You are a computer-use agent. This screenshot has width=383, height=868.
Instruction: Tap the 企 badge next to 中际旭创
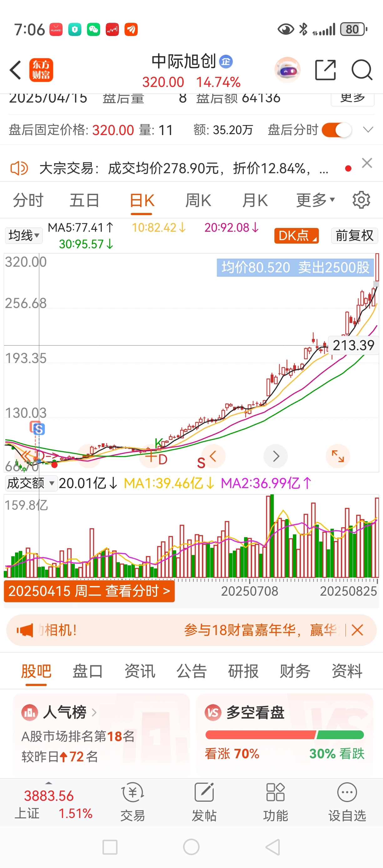click(x=226, y=62)
